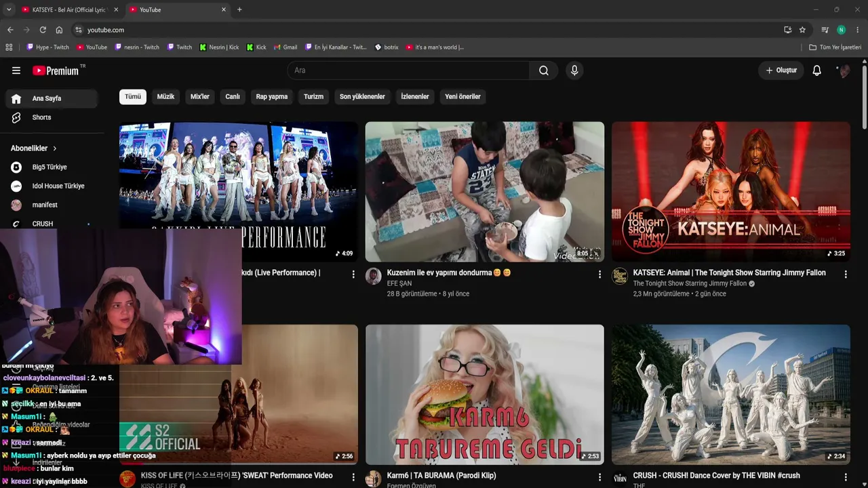Open the botrix bookmark
868x488 pixels.
[x=387, y=47]
